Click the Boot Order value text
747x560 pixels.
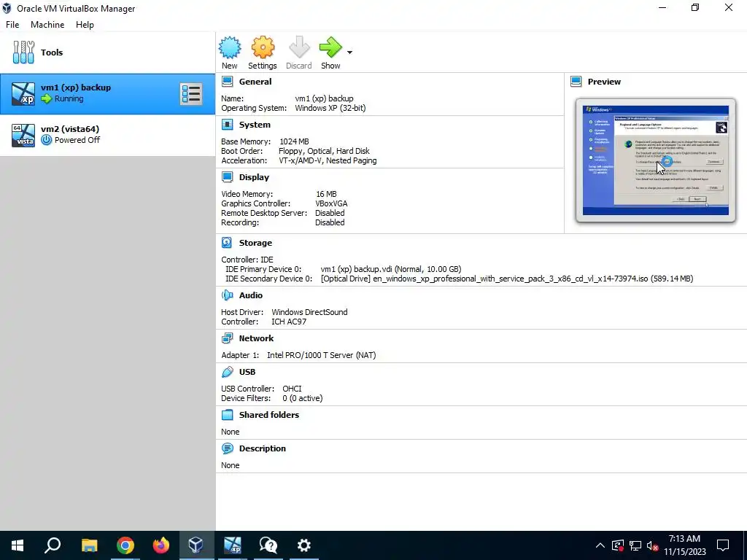click(x=324, y=151)
